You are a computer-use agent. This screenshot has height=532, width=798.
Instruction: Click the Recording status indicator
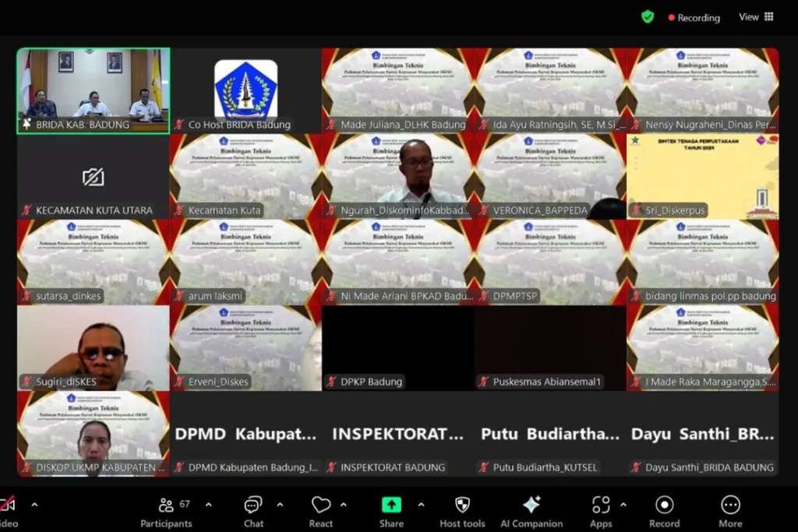[x=694, y=18]
